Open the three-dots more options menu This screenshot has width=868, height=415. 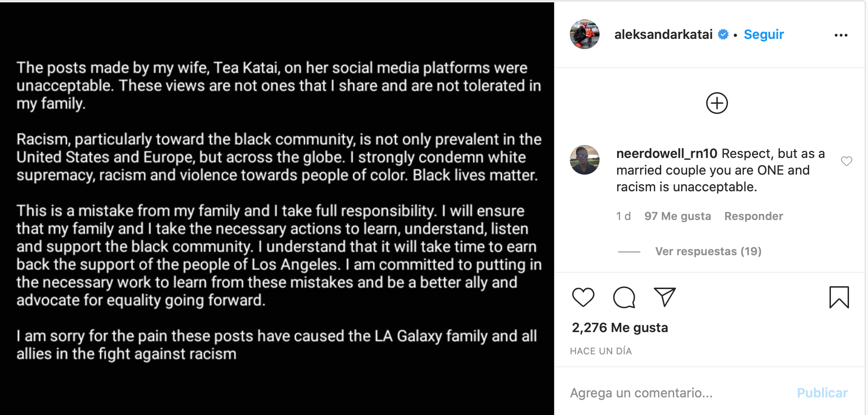pyautogui.click(x=841, y=35)
